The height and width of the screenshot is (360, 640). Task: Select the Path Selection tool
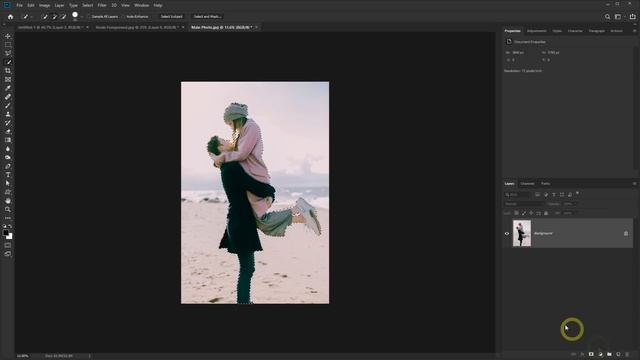click(8, 183)
